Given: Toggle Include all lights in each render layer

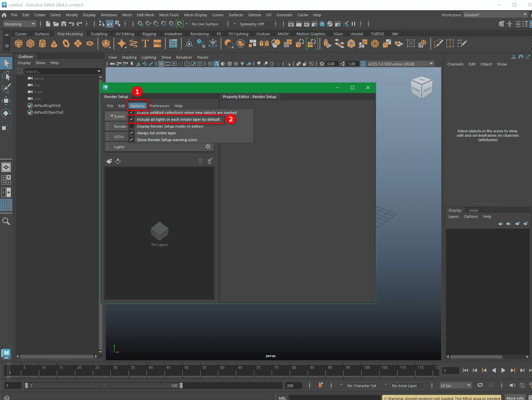Looking at the screenshot, I should coord(178,119).
